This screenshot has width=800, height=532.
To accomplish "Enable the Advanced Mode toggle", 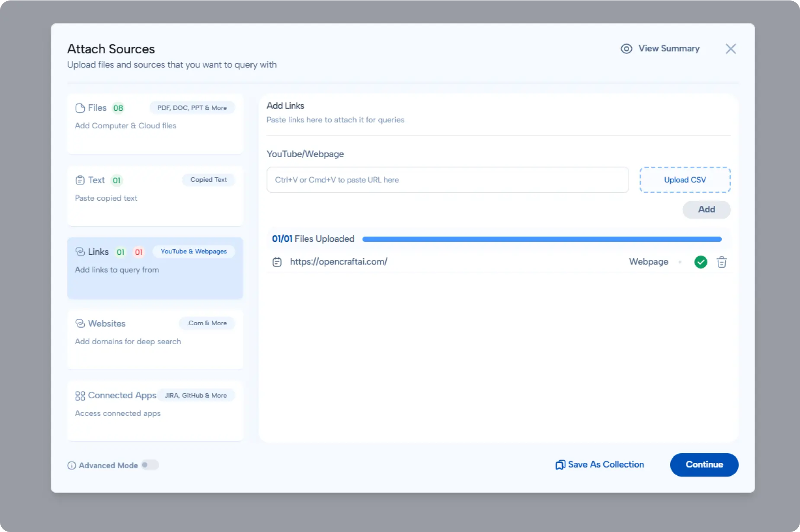I will click(x=150, y=465).
